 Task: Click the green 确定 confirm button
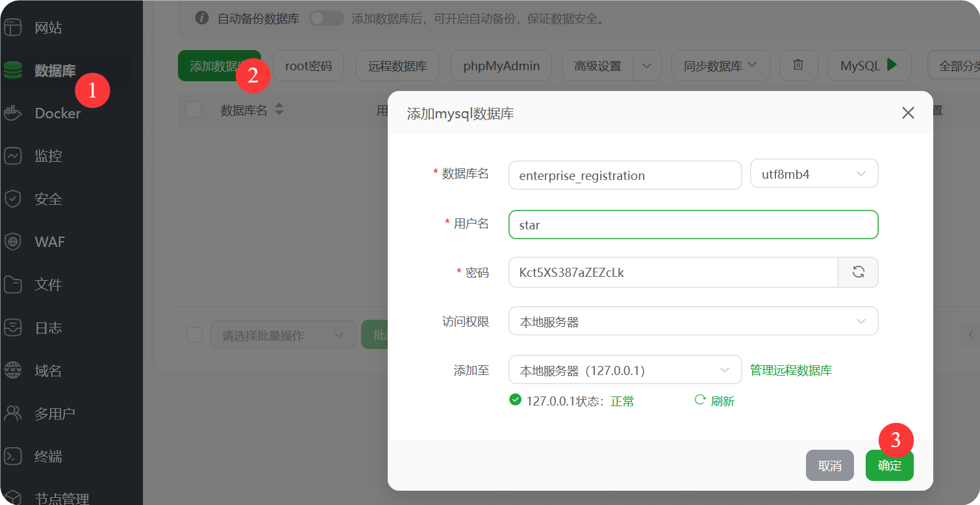point(889,465)
